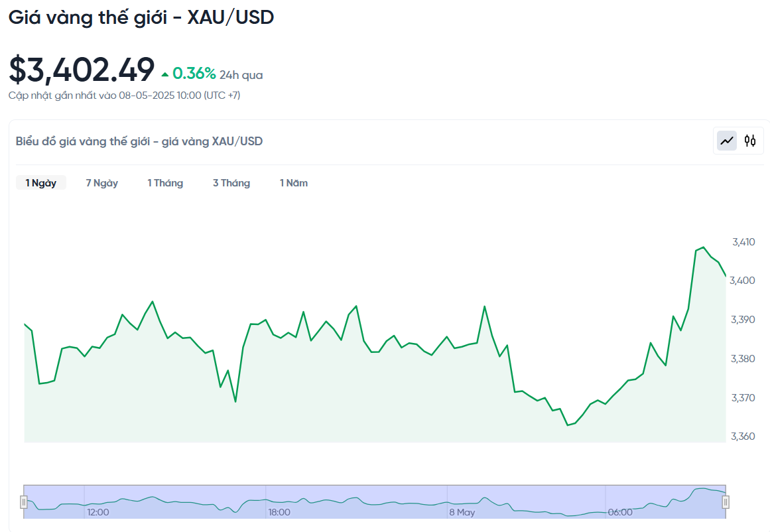Select the 7 Ngày time range
Screen dimensions: 770x532
point(102,182)
